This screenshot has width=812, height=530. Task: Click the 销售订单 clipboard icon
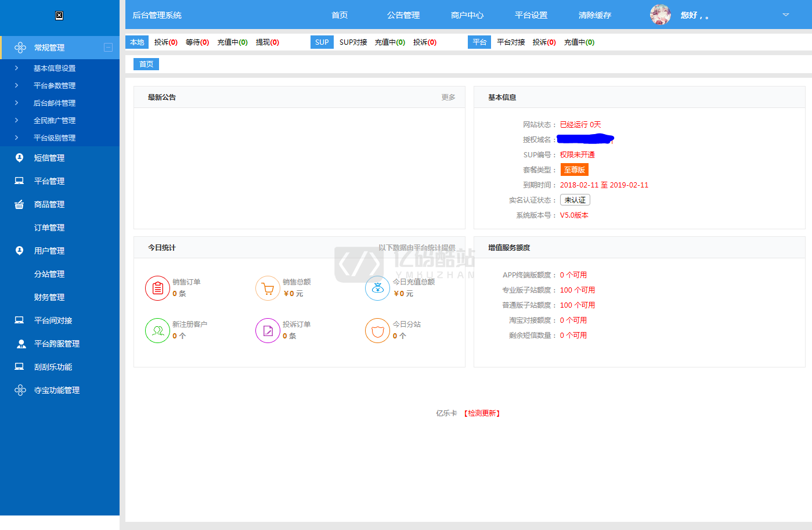coord(157,288)
